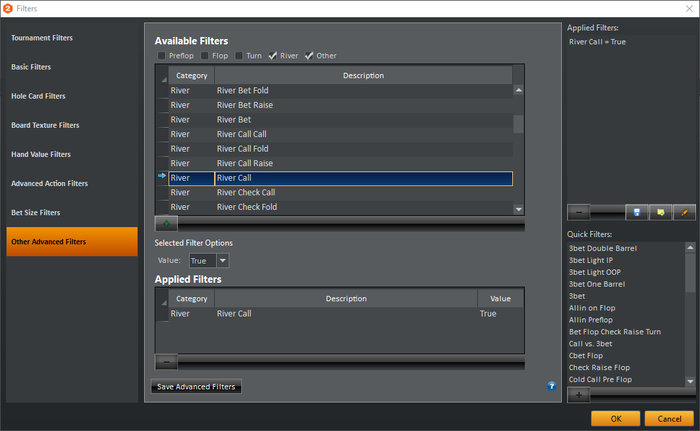Click minus button in right Applied Filters panel
This screenshot has width=700, height=431.
tap(579, 212)
